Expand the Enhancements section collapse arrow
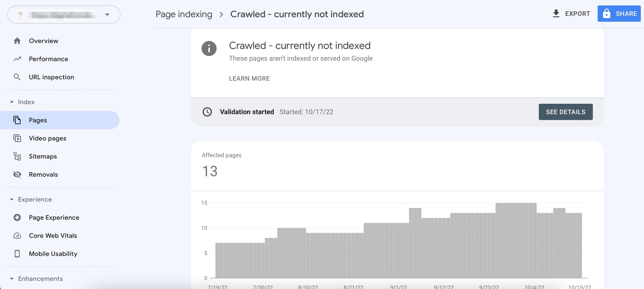 pyautogui.click(x=12, y=279)
